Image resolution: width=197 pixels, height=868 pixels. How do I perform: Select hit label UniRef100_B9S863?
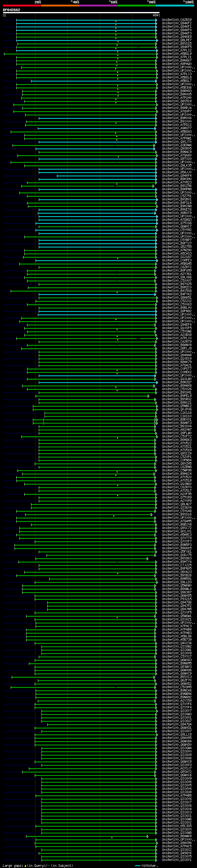click(x=176, y=558)
